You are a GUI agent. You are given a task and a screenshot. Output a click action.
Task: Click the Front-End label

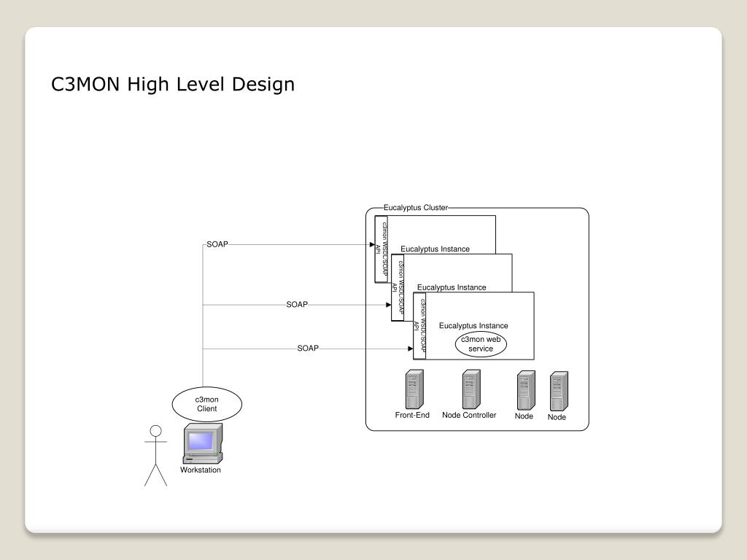pyautogui.click(x=412, y=415)
